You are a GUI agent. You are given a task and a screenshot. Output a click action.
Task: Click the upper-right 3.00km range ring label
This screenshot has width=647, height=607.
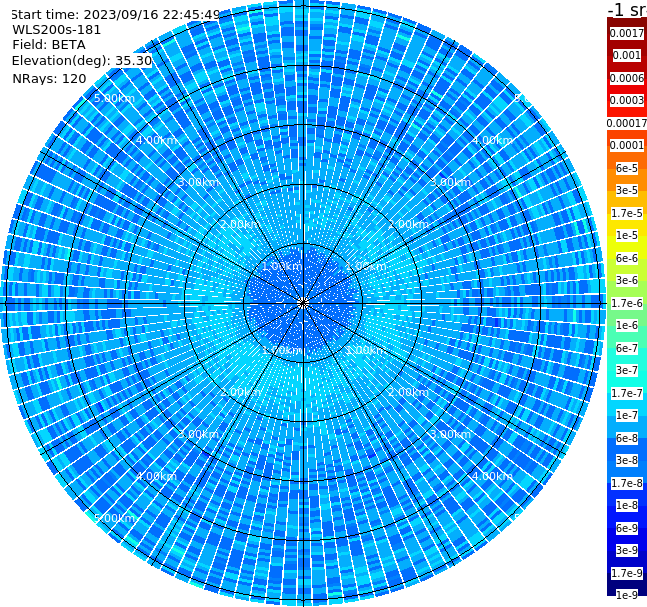(450, 182)
